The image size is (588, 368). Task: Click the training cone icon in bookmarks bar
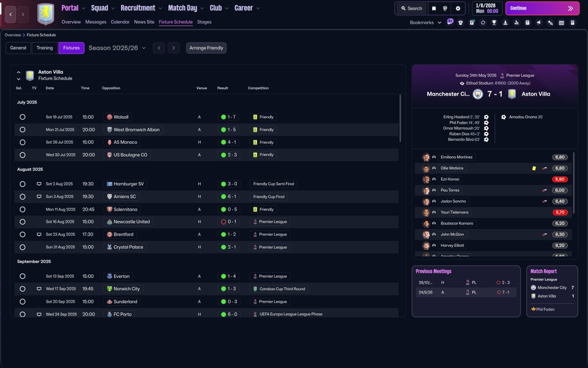pyautogui.click(x=505, y=23)
